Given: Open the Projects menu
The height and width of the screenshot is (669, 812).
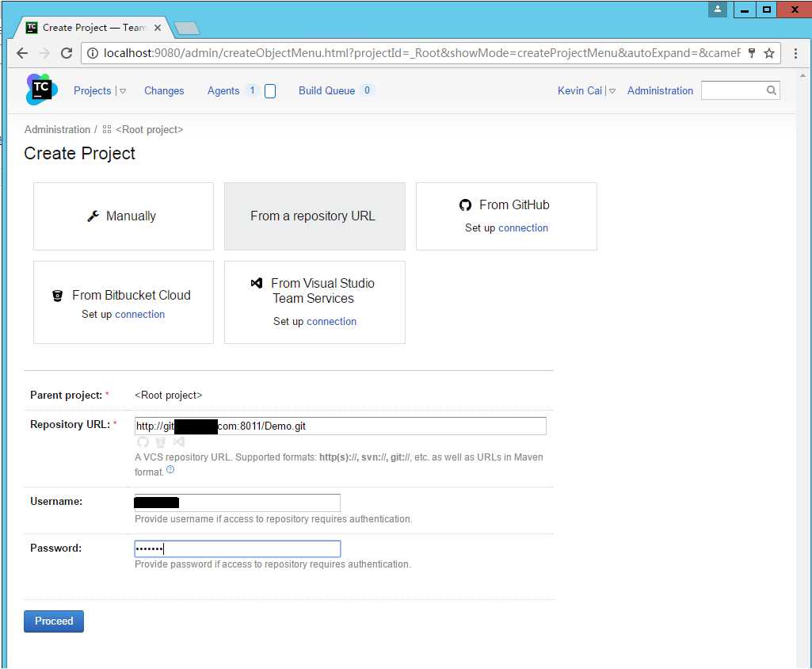Looking at the screenshot, I should click(x=92, y=90).
